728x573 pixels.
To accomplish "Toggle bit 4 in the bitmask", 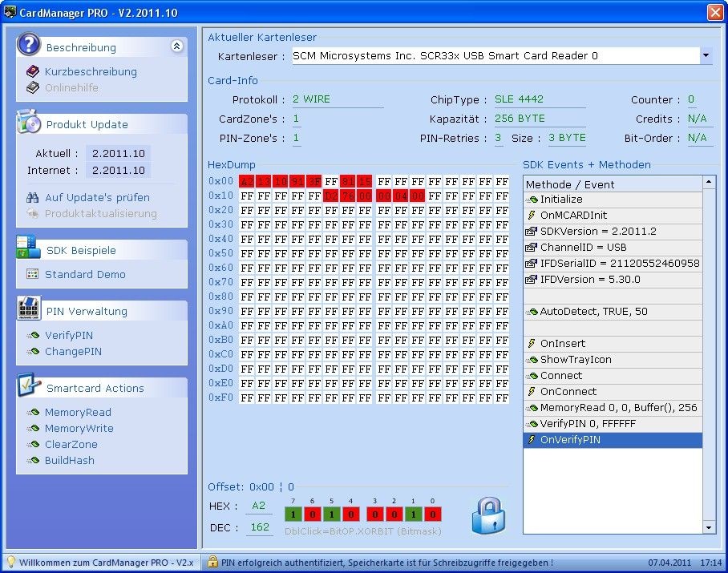I will pyautogui.click(x=349, y=514).
